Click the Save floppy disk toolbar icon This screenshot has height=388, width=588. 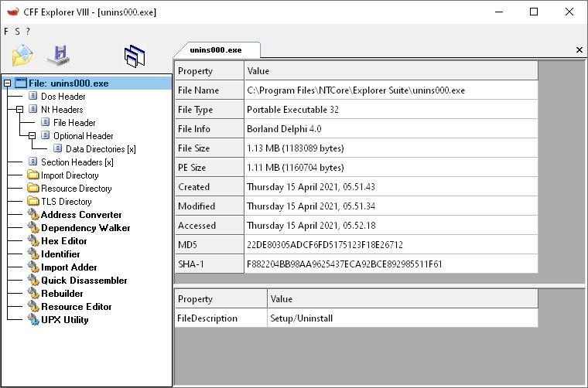(x=59, y=56)
